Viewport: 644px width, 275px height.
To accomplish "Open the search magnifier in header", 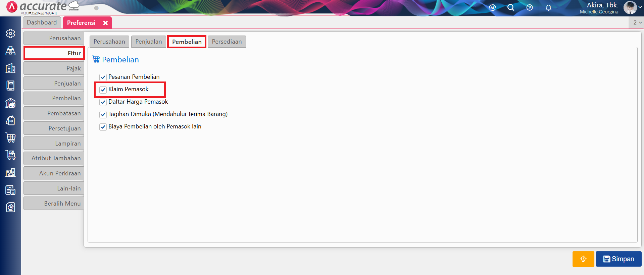I will (x=511, y=8).
